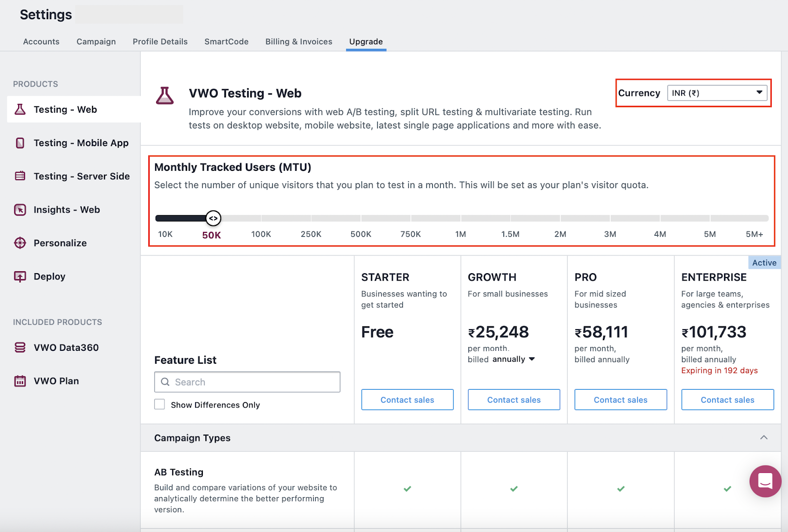Viewport: 788px width, 532px height.
Task: Contact sales for the Starter plan
Action: coord(407,400)
